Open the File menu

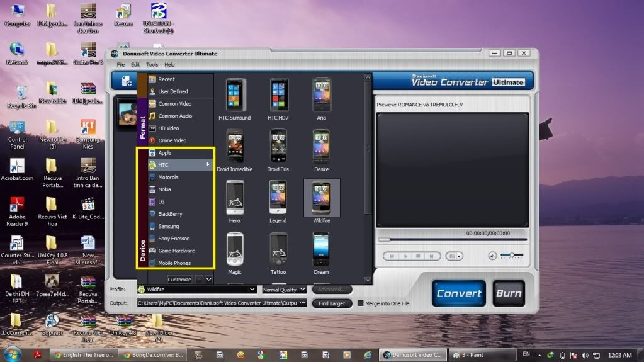(x=120, y=64)
